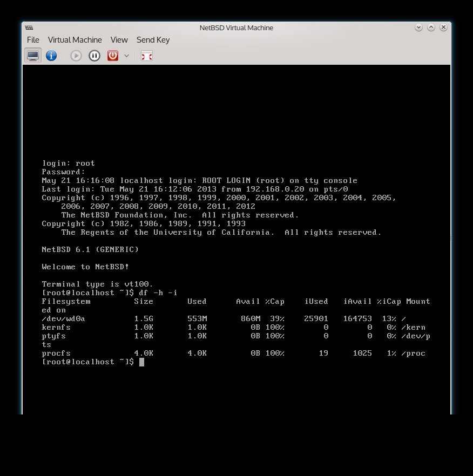Pause the virtual machine
The width and height of the screenshot is (473, 476).
(94, 56)
